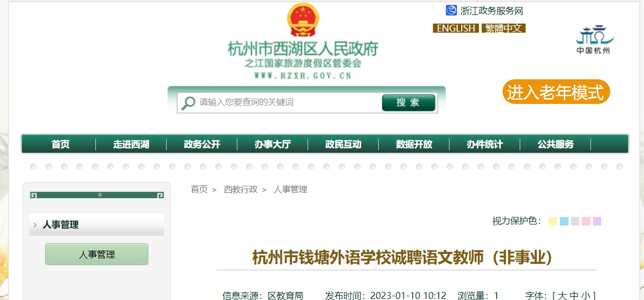The image size is (644, 300).
Task: Select the blue eye-protection color
Action: tap(564, 221)
